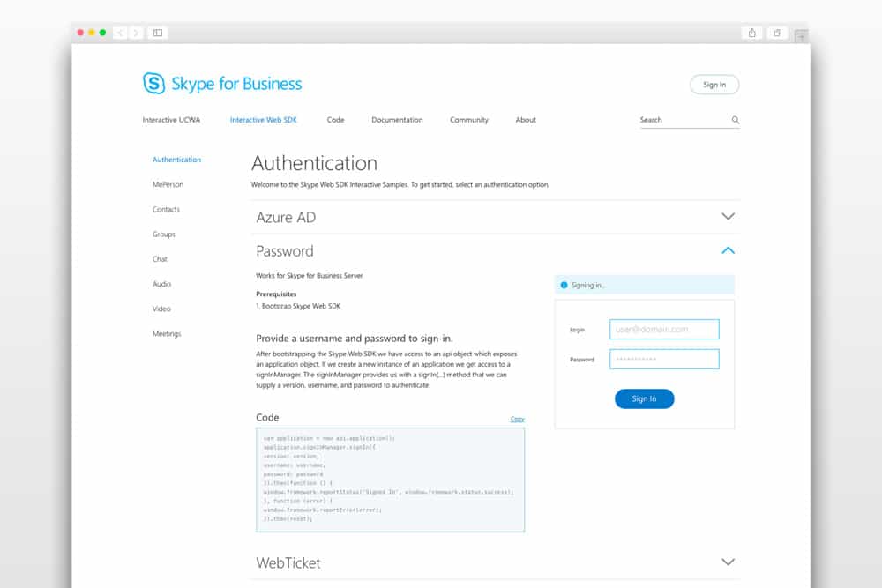Select Chat in the sidebar
This screenshot has height=588, width=882.
[160, 259]
